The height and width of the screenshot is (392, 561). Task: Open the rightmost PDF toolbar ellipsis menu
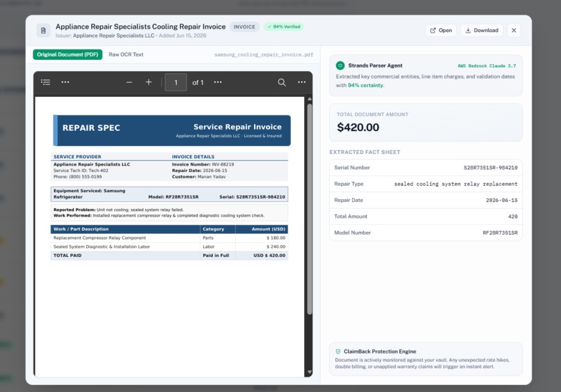tap(301, 82)
